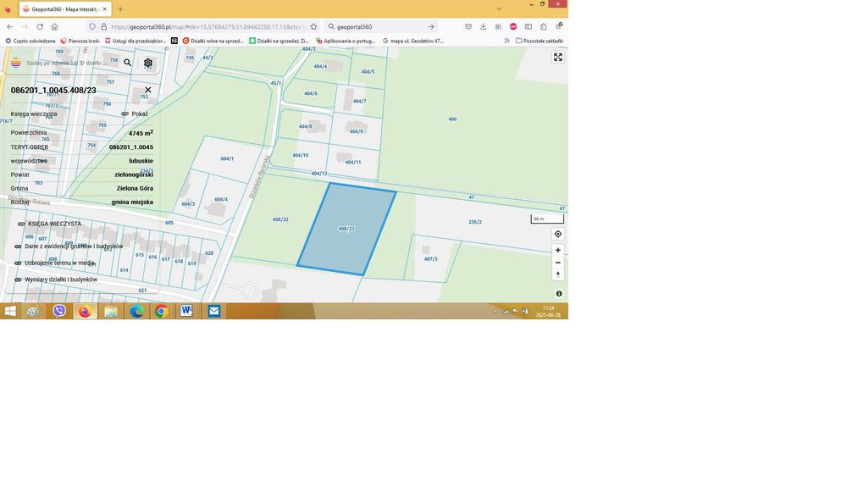
Task: Open the Firefox application menu
Action: tap(559, 26)
